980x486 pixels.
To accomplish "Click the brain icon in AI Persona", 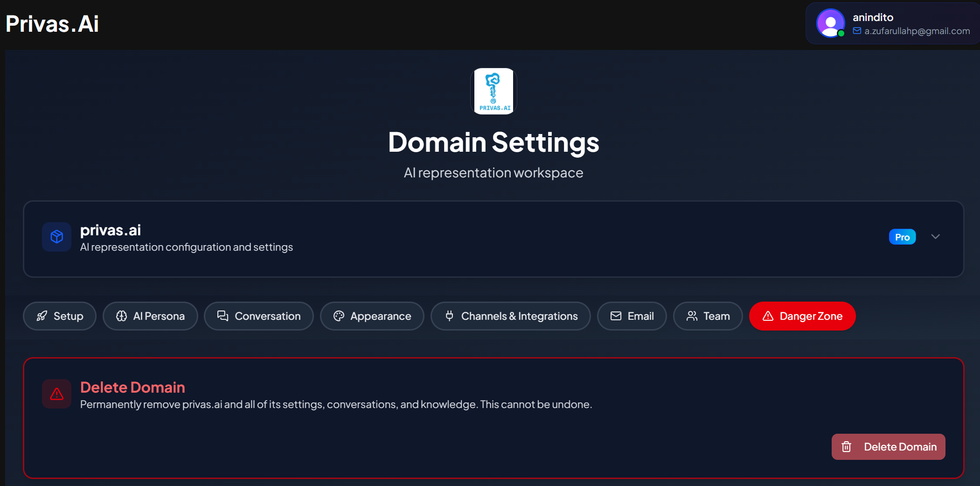I will (121, 316).
